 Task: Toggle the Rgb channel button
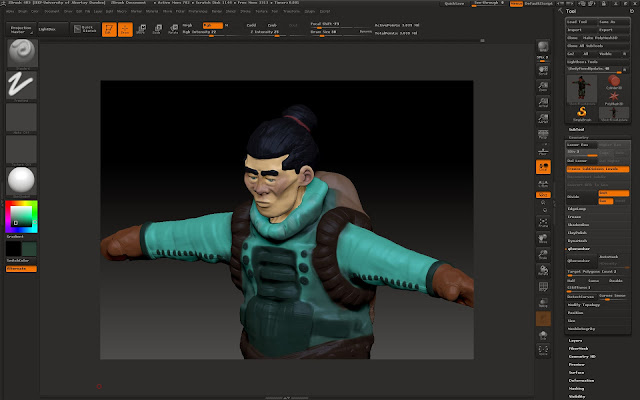(x=211, y=25)
